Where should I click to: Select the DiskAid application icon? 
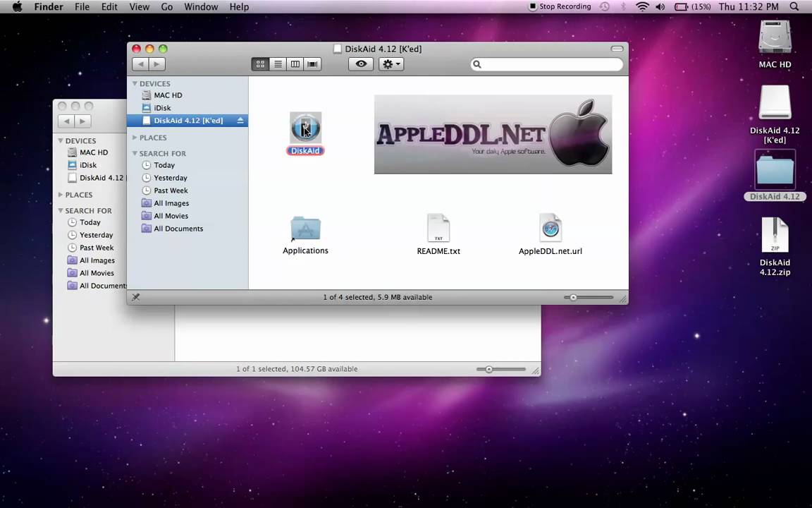(305, 128)
